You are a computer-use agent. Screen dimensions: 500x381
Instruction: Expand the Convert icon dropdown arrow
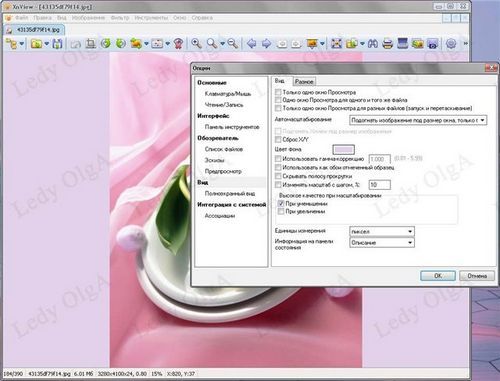coord(146,44)
